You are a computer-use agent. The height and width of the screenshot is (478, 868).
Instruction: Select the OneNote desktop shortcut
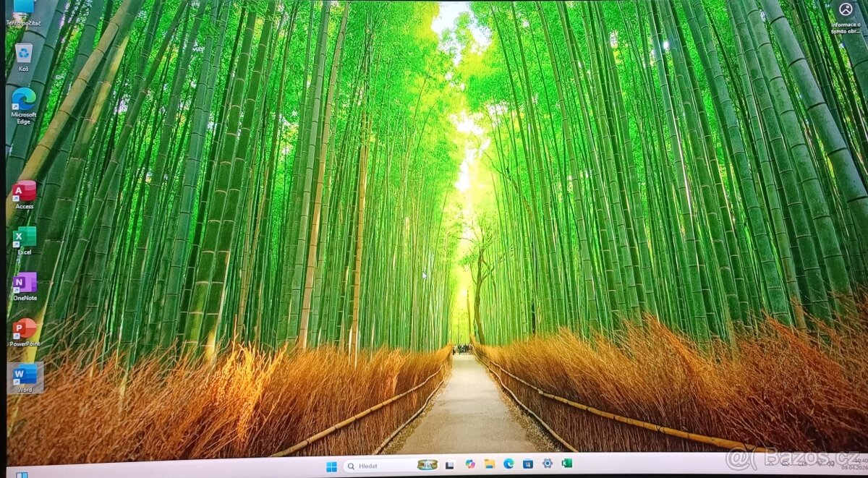(x=25, y=283)
